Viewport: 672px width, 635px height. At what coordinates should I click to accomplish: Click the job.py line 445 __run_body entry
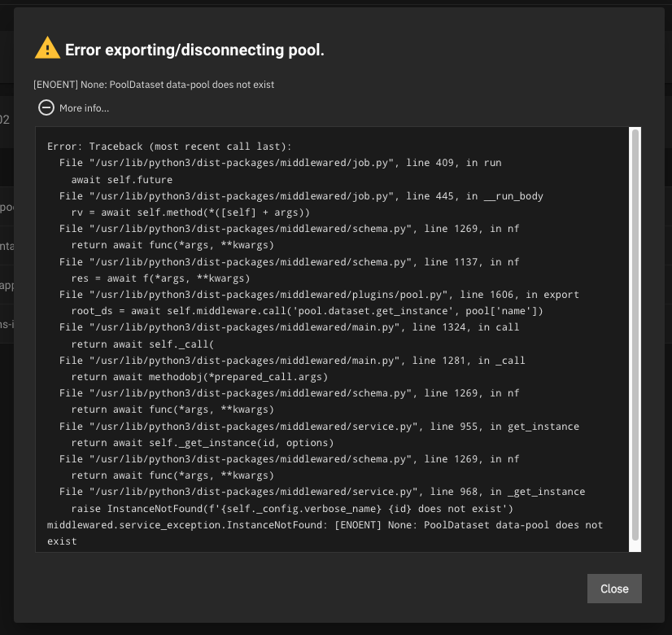(301, 196)
